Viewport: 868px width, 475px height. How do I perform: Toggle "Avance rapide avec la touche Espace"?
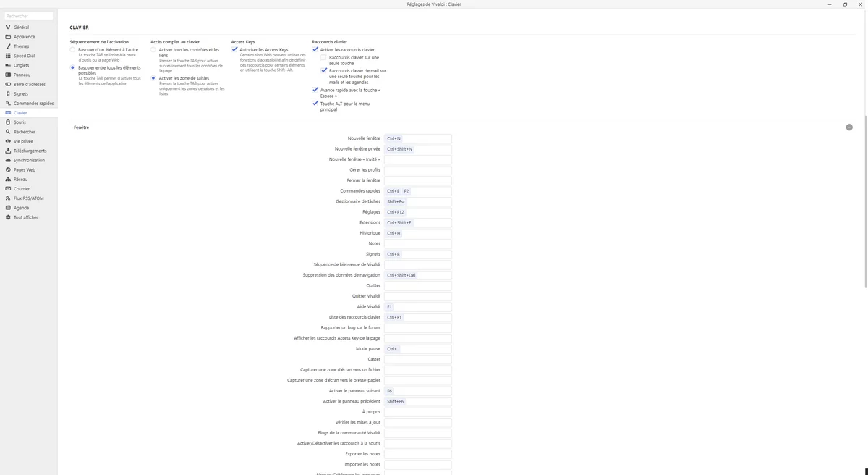(x=315, y=90)
